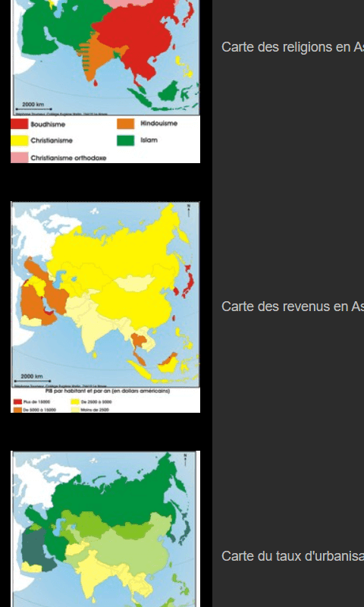Click the orange 'De 5000 à 15000' swatch
This screenshot has height=607, width=364.
[17, 410]
